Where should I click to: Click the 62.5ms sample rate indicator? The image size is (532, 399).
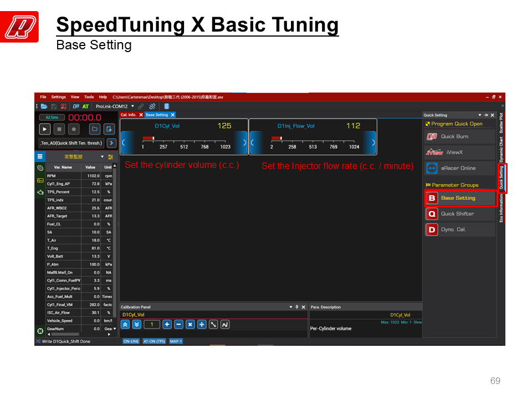52,117
